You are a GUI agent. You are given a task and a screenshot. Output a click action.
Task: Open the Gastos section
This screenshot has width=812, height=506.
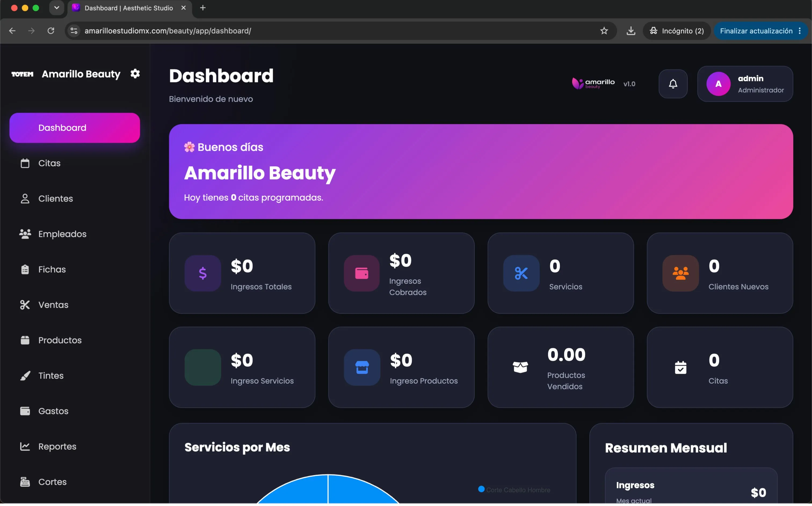click(75, 411)
